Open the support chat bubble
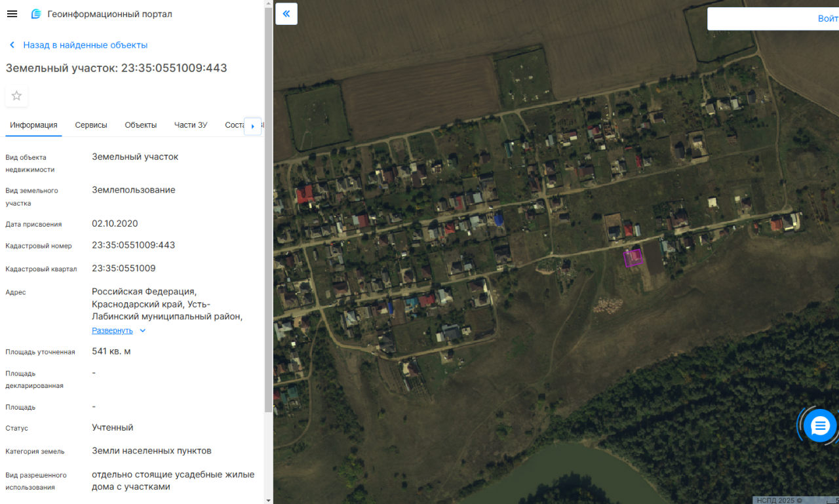This screenshot has height=504, width=839. pyautogui.click(x=820, y=426)
